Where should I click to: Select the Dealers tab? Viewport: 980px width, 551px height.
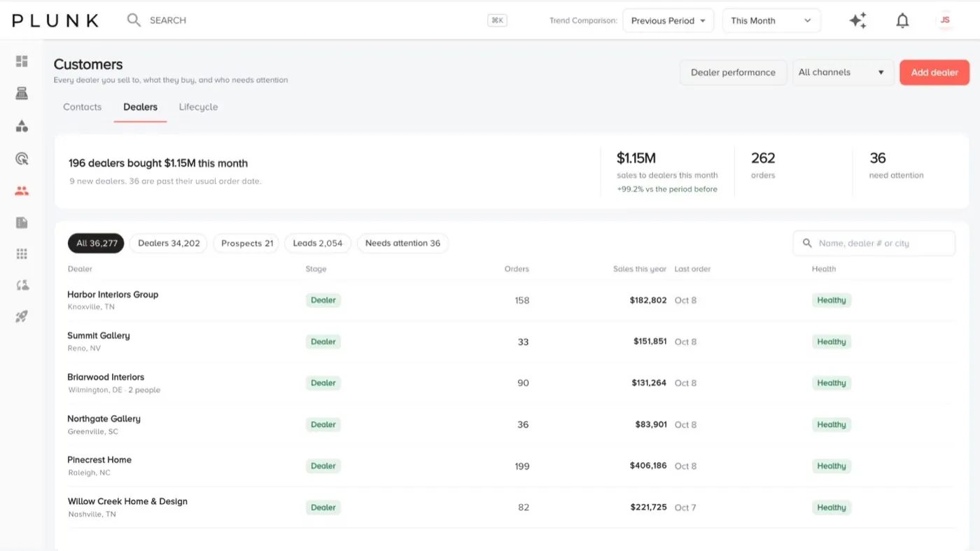coord(140,107)
